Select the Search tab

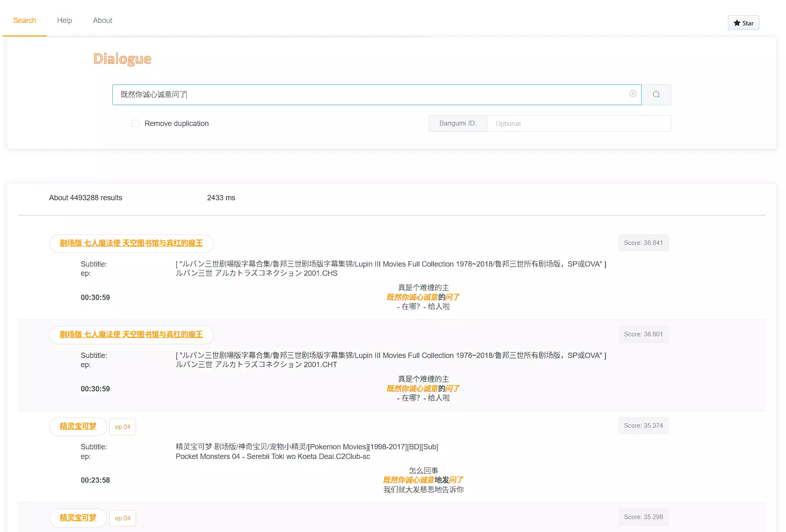(25, 20)
